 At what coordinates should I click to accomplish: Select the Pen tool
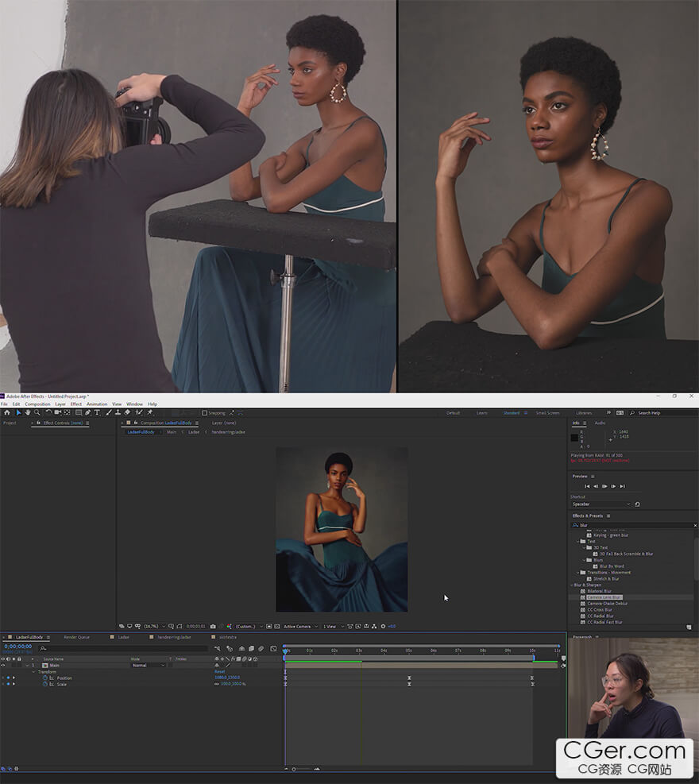pyautogui.click(x=88, y=412)
